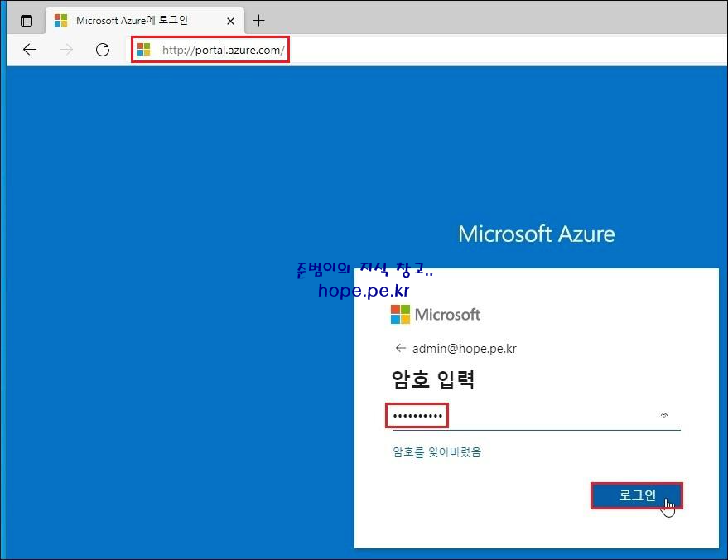This screenshot has height=560, width=728.
Task: Open the tab actions menu icon
Action: [x=27, y=21]
